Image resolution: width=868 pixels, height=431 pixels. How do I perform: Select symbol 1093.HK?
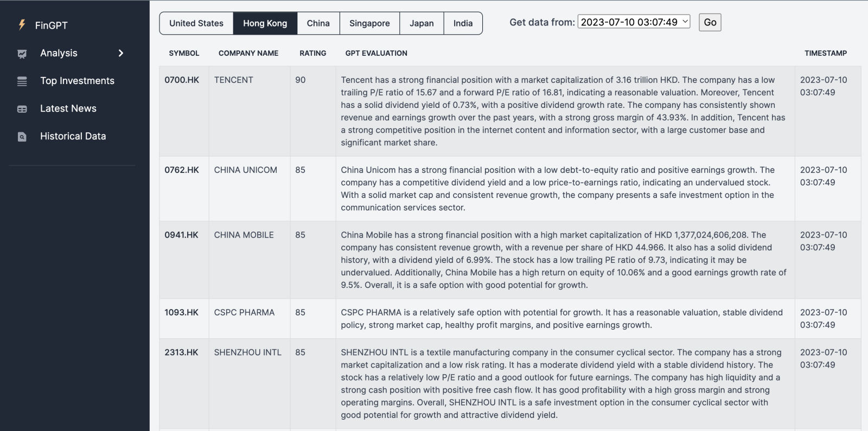181,312
